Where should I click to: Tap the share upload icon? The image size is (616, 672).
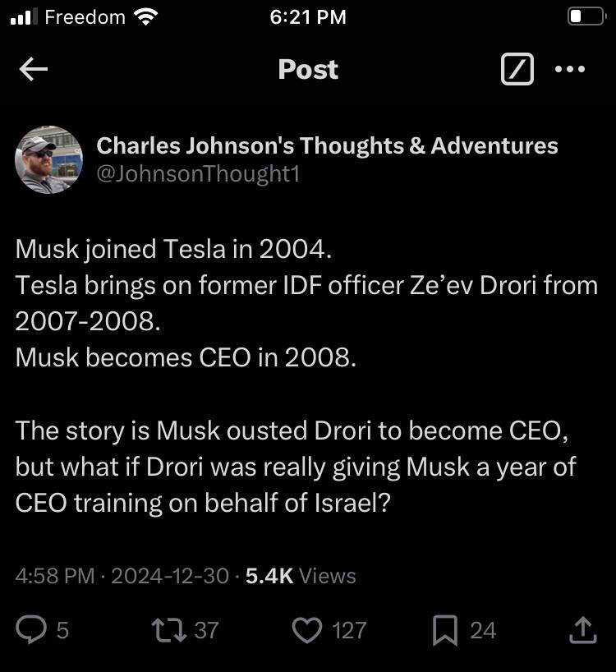[582, 630]
